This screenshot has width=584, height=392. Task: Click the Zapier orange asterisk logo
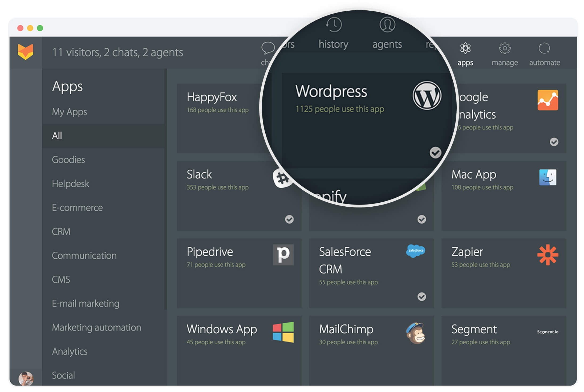pos(547,255)
